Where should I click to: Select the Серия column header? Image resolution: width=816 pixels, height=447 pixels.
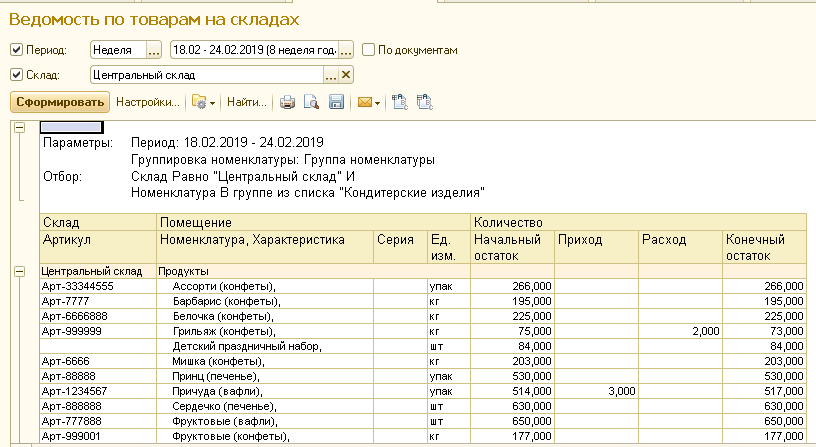tap(400, 247)
